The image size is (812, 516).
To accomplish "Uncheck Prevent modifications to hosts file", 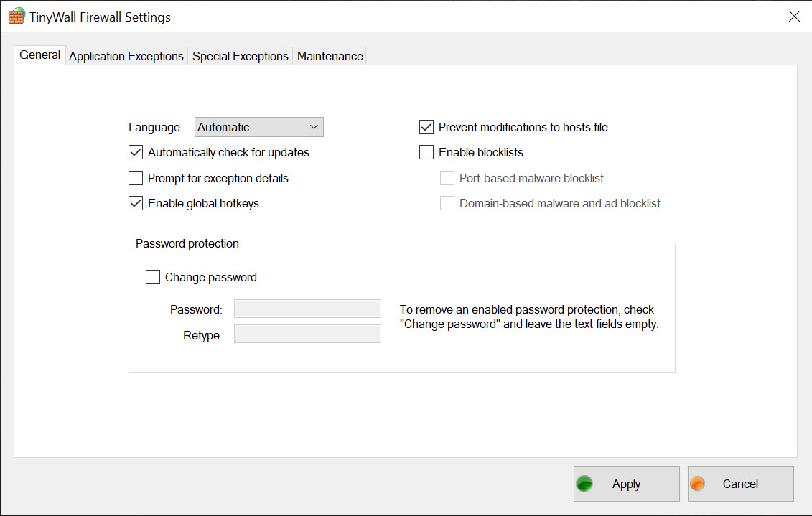I will coord(426,126).
